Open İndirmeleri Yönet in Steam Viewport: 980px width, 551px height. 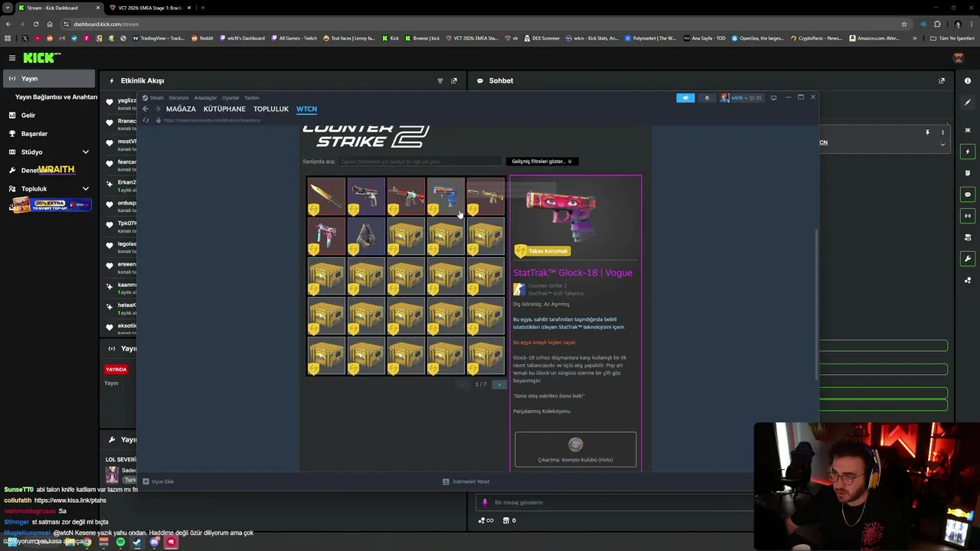point(466,481)
